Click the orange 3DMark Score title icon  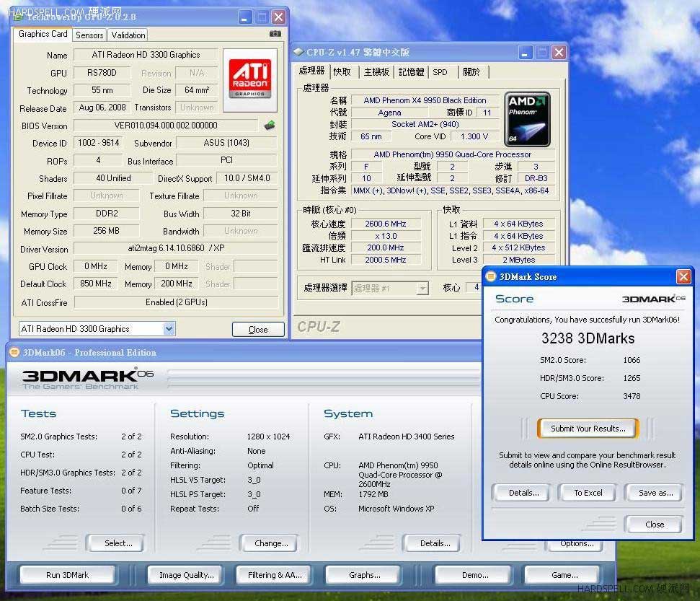(491, 276)
